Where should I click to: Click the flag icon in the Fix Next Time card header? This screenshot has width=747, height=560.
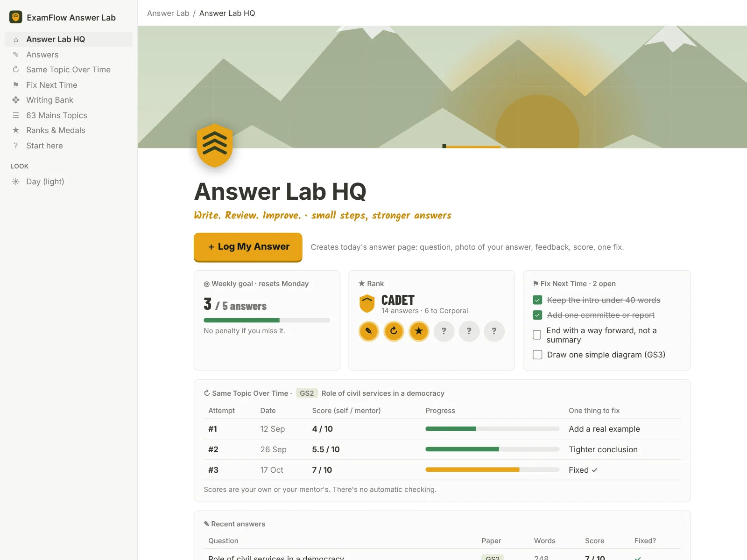click(x=536, y=283)
